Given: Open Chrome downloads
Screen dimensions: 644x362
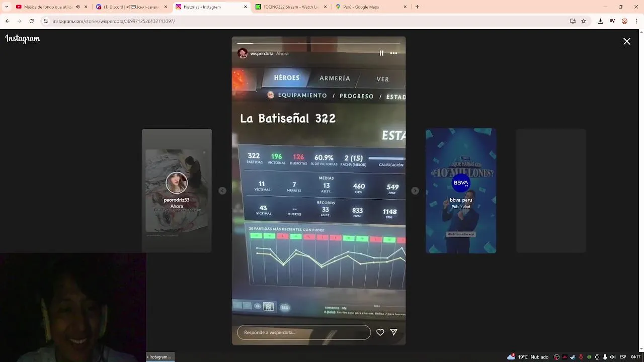Looking at the screenshot, I should (x=600, y=21).
